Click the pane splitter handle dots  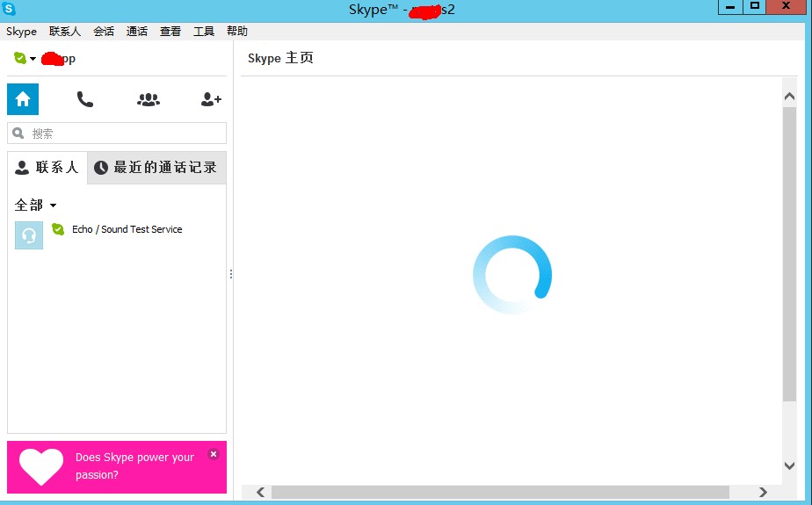pyautogui.click(x=230, y=274)
